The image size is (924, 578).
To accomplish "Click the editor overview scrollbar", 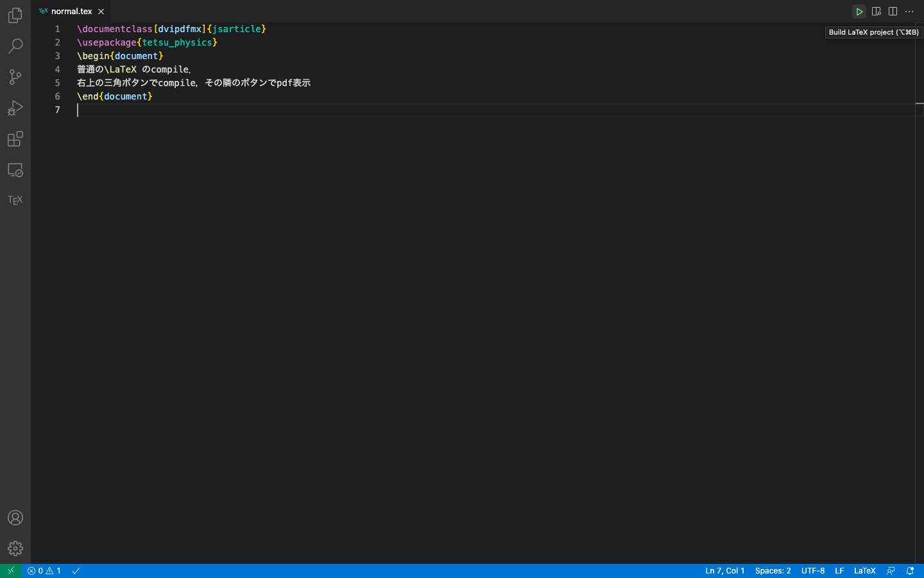I will pos(920,293).
